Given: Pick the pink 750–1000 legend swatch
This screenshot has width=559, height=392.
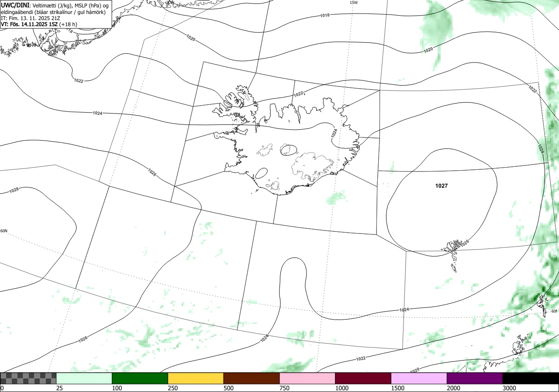Looking at the screenshot, I should 307,378.
